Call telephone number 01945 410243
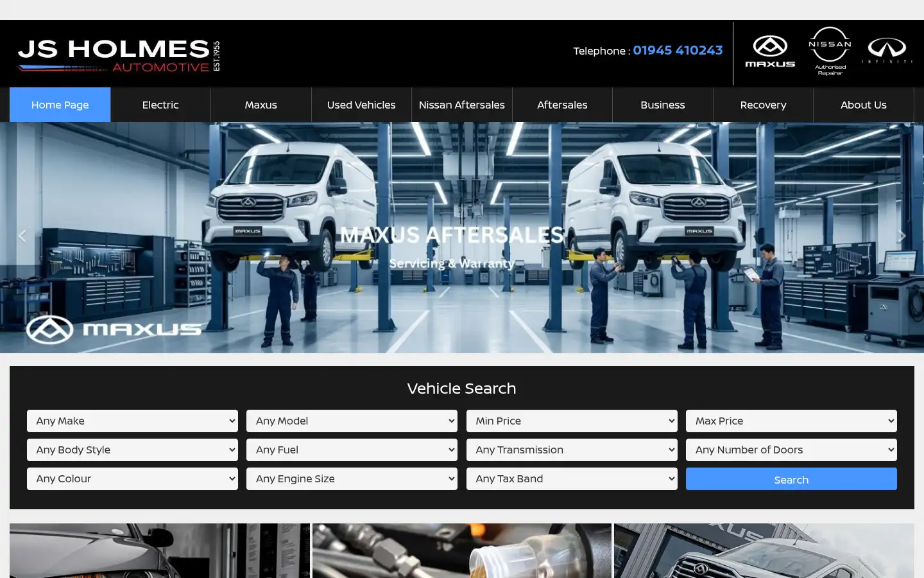The width and height of the screenshot is (924, 578). (x=678, y=50)
